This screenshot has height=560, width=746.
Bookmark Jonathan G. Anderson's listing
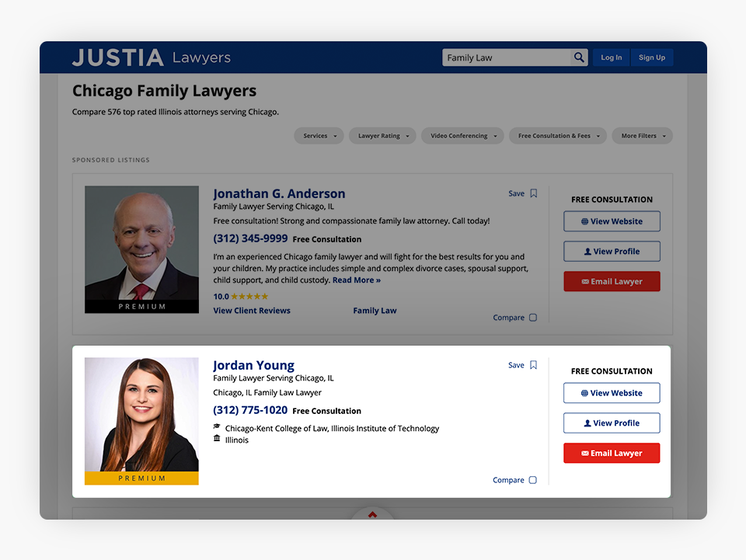(533, 193)
